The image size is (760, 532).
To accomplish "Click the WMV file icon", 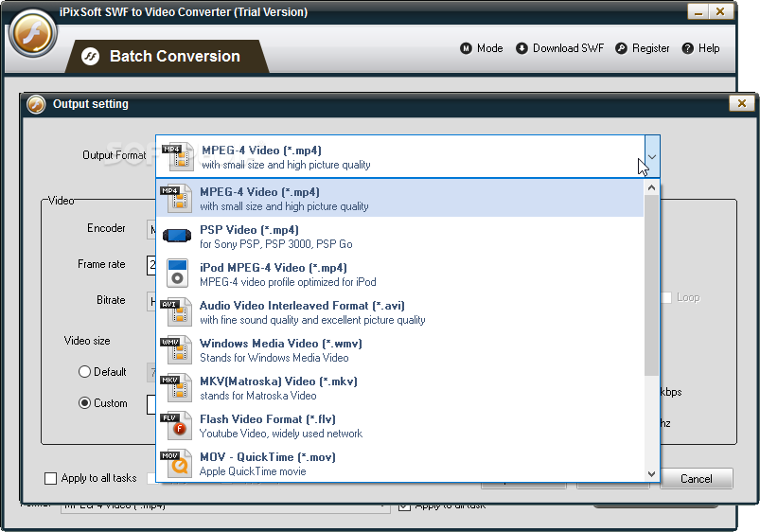I will tap(176, 350).
